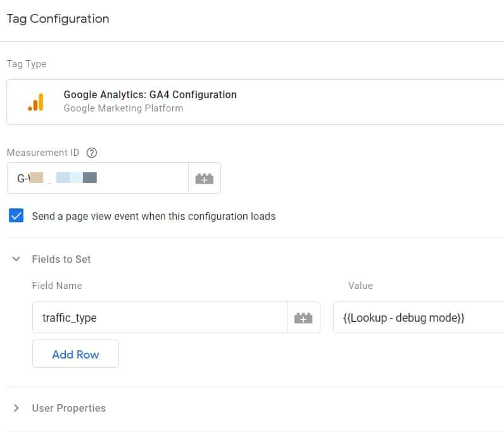Collapse the Fields to Set chevron
Image resolution: width=504 pixels, height=432 pixels.
point(16,259)
